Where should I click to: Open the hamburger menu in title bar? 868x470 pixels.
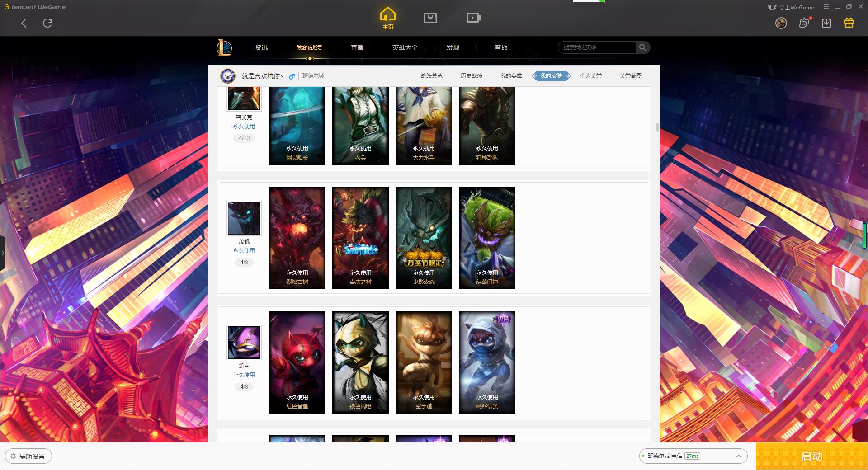(826, 7)
